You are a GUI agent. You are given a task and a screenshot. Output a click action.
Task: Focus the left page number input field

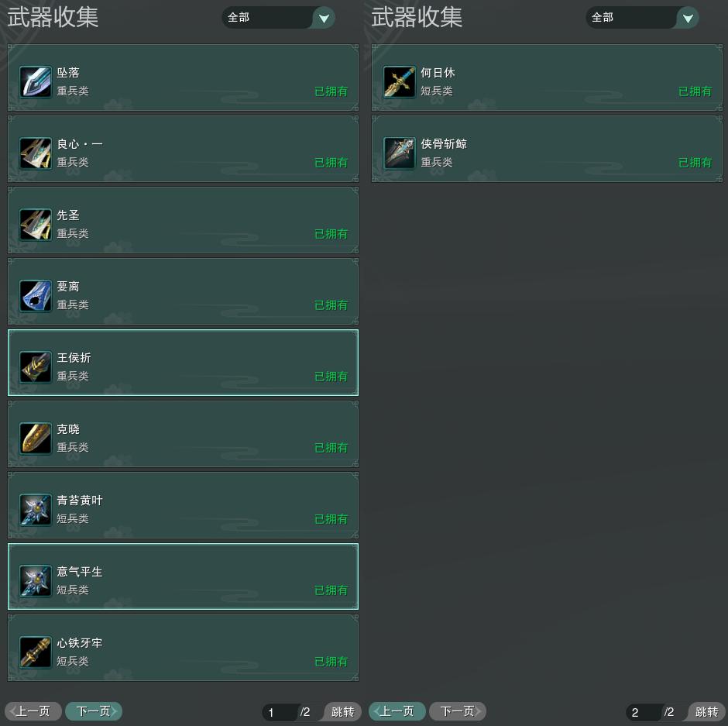point(280,712)
